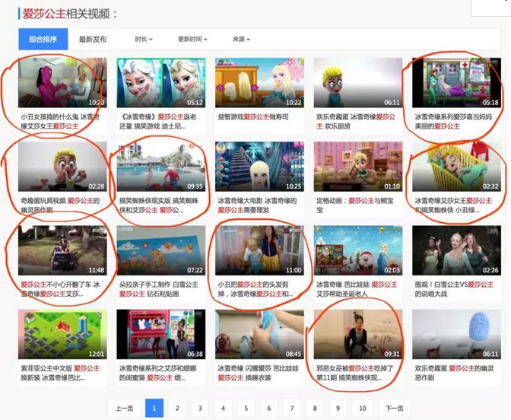Screen dimensions: 511x420
Task: Go to next page with 下一页
Action: [x=395, y=409]
